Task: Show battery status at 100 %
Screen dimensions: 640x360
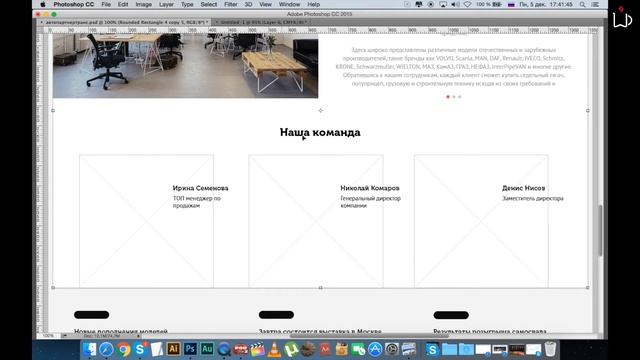Action: coord(489,4)
